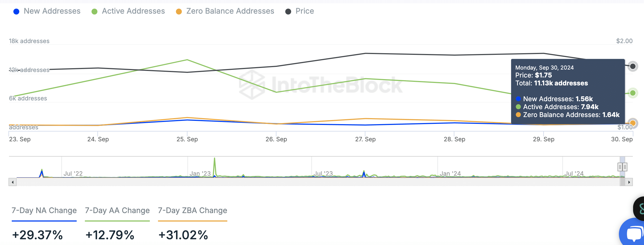The image size is (644, 245).
Task: Click the navigator scroll right arrow
Action: [x=629, y=182]
